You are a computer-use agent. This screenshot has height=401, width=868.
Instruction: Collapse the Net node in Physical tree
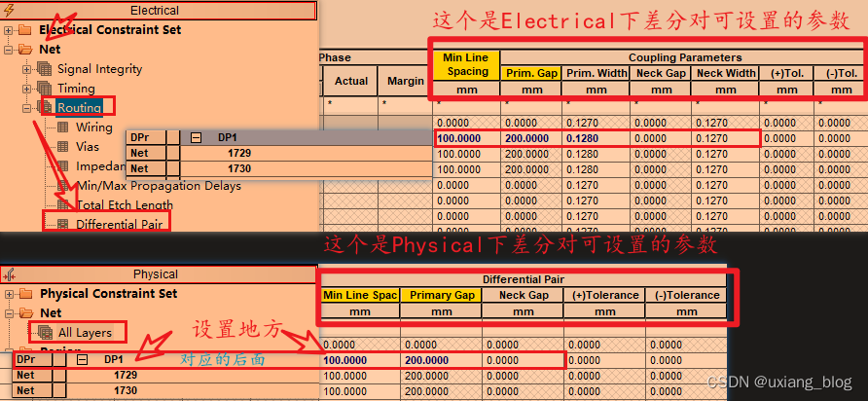(9, 313)
